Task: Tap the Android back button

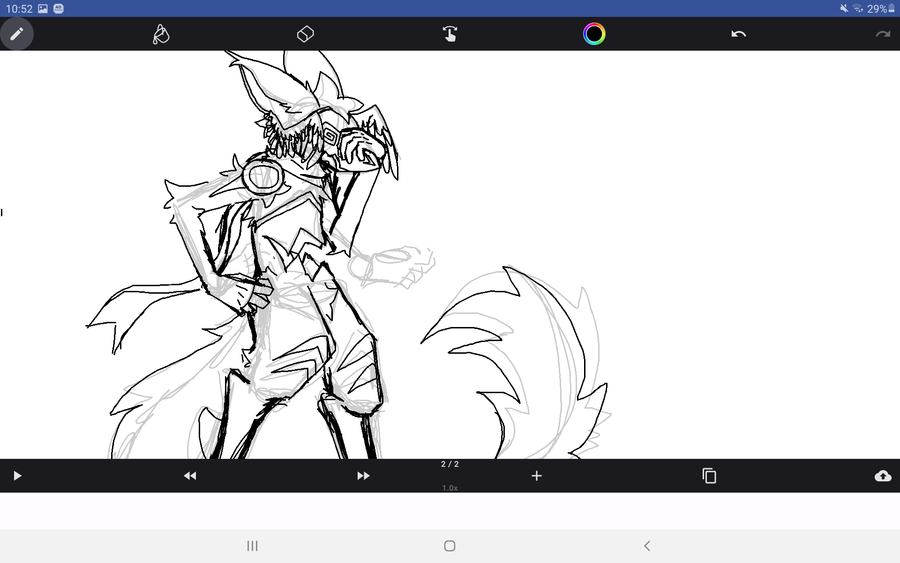Action: point(647,546)
